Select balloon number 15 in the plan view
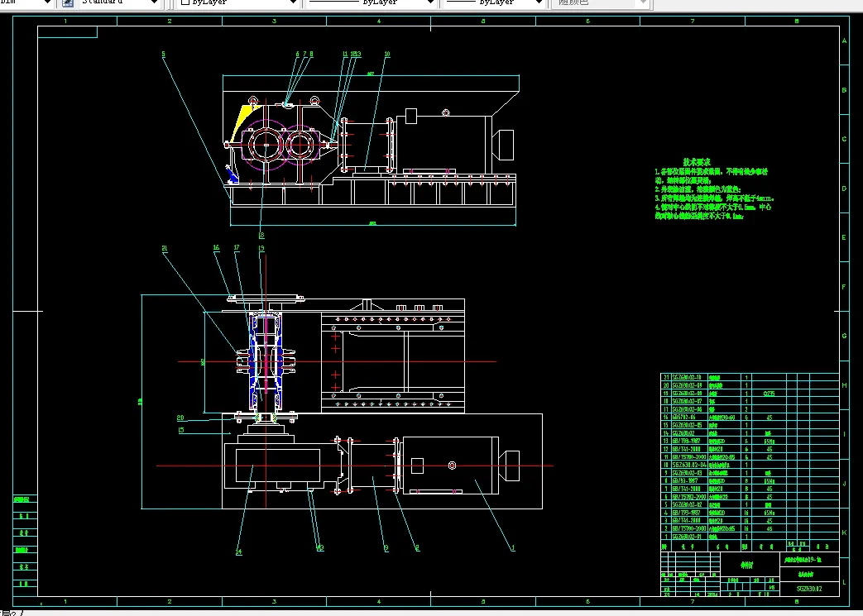Image resolution: width=863 pixels, height=616 pixels. pos(180,430)
